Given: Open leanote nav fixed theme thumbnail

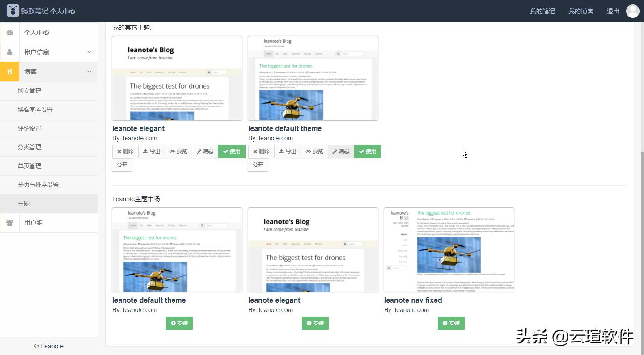Looking at the screenshot, I should point(449,250).
